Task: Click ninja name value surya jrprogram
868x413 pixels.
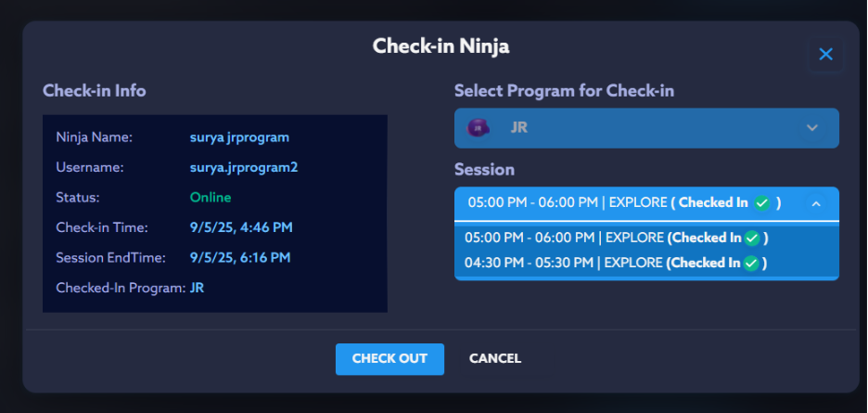Action: click(x=239, y=137)
